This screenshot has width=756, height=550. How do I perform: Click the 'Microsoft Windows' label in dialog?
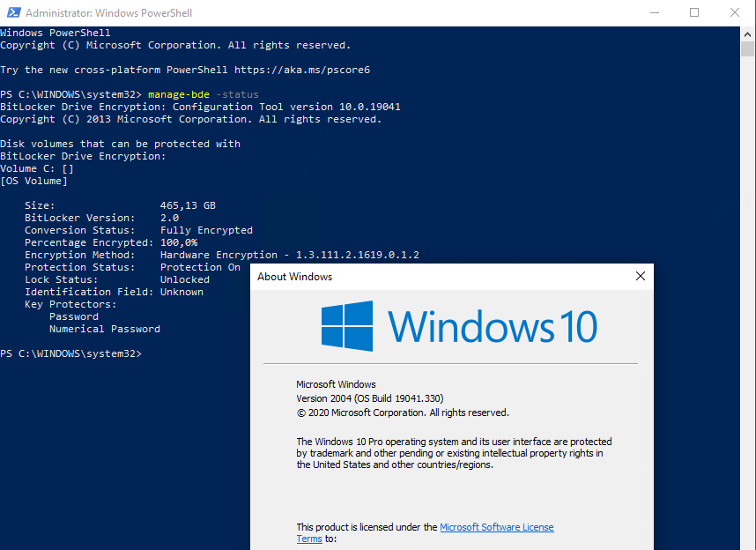[336, 384]
